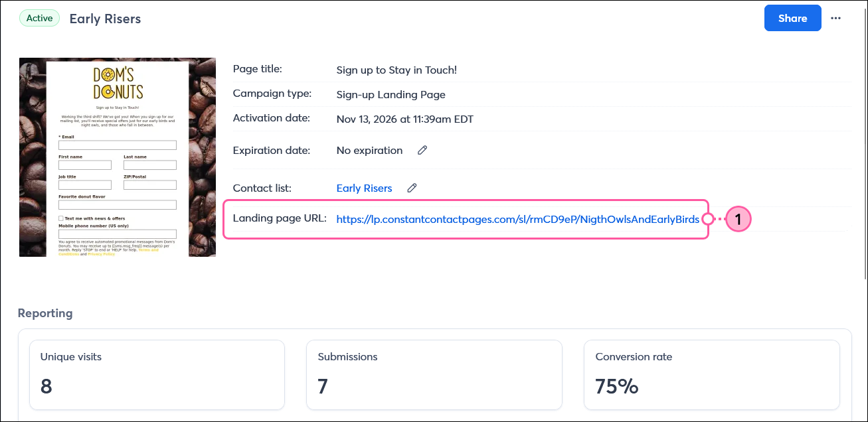Viewport: 868px width, 422px height.
Task: Click the callout marker numbered 1
Action: [738, 218]
